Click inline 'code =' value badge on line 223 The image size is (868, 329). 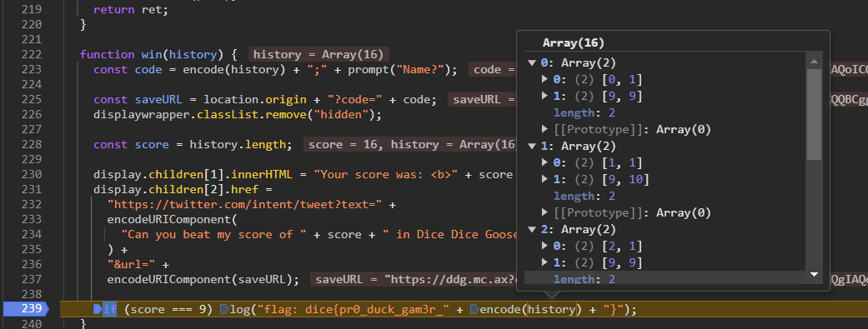(x=493, y=69)
